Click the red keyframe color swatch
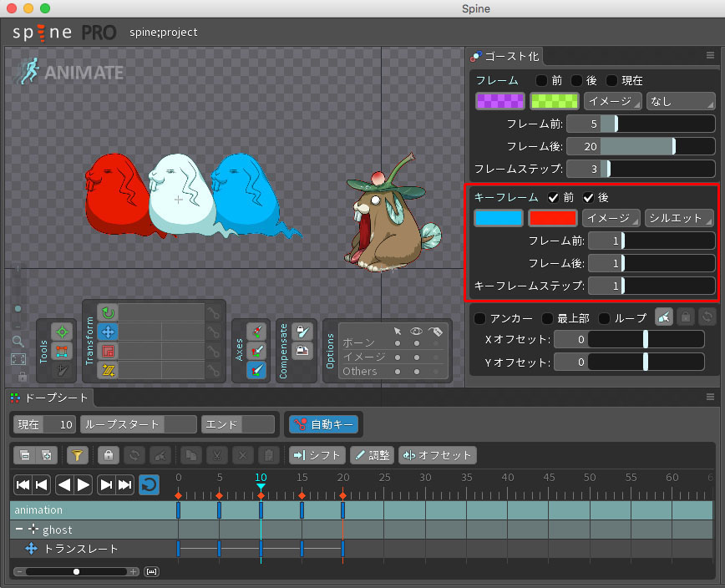 pyautogui.click(x=553, y=218)
